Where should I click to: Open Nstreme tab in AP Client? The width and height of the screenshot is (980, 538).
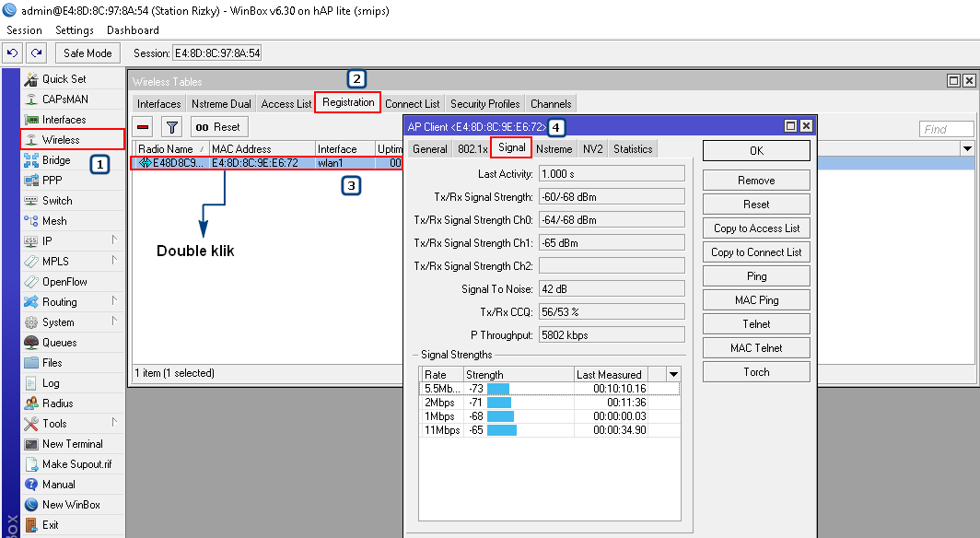(x=554, y=148)
